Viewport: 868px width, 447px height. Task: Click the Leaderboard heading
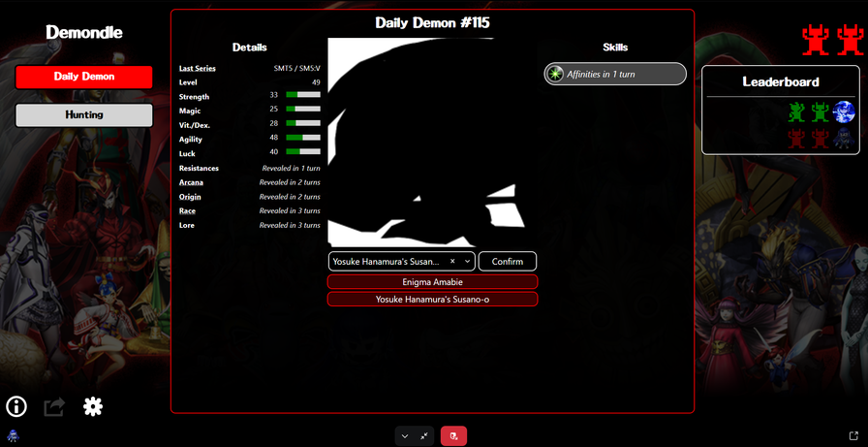click(x=781, y=82)
